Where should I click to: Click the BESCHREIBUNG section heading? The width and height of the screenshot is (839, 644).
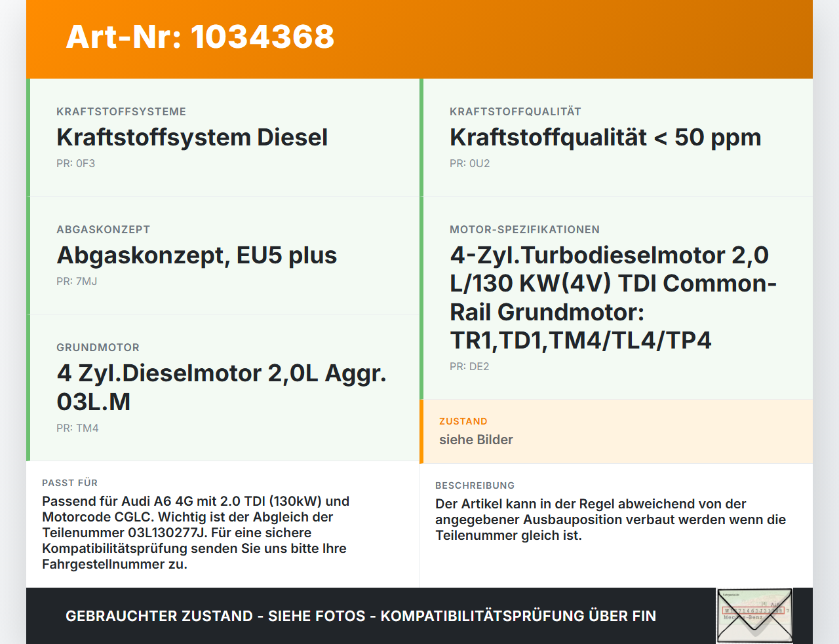coord(475,485)
